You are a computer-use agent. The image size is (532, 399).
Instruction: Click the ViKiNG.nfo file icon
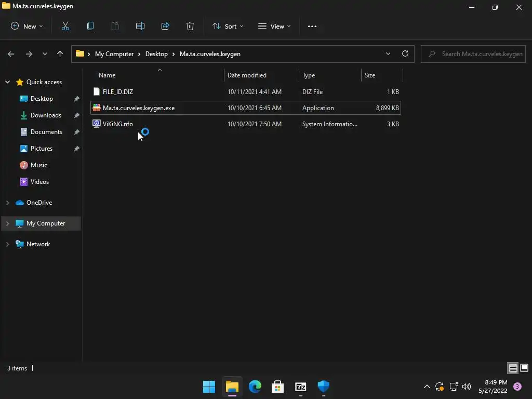[x=96, y=124]
